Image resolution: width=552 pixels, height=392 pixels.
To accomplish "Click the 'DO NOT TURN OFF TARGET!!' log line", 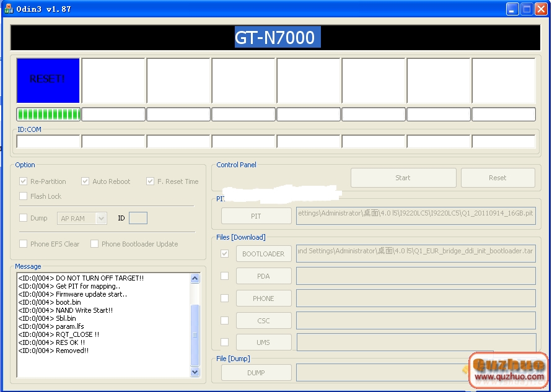I will [x=81, y=278].
